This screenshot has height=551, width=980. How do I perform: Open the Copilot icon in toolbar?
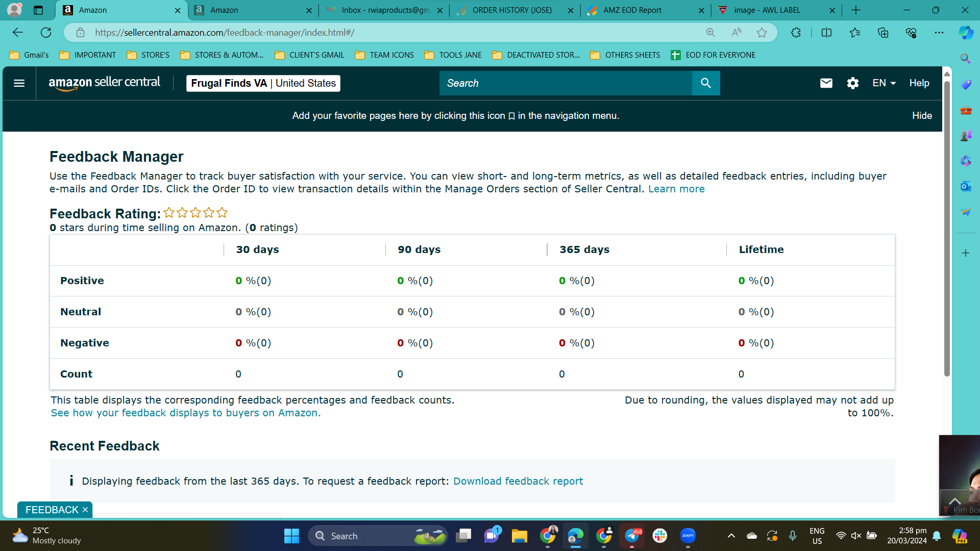[966, 33]
